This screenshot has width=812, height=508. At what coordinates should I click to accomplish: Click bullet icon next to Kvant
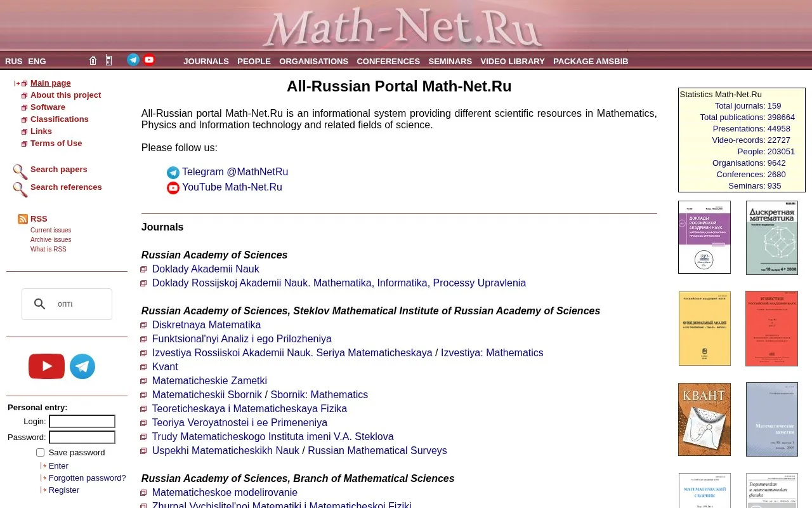[x=143, y=367]
